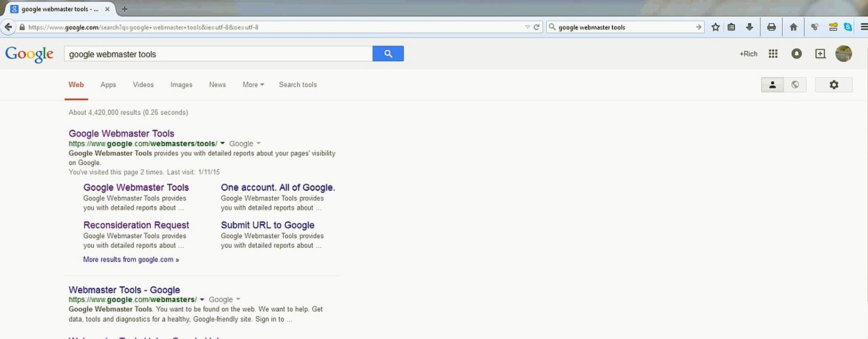Open Search tools options
This screenshot has height=339, width=868.
click(298, 85)
